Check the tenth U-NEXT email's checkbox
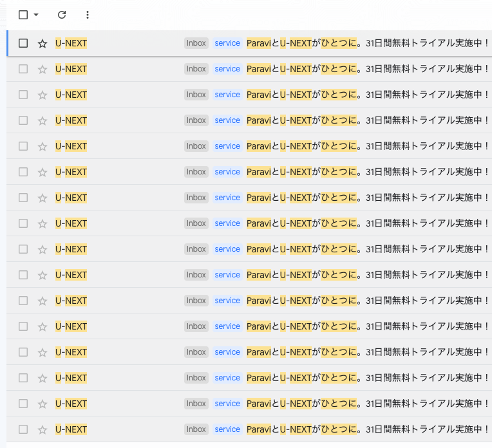492x448 pixels. pyautogui.click(x=23, y=275)
